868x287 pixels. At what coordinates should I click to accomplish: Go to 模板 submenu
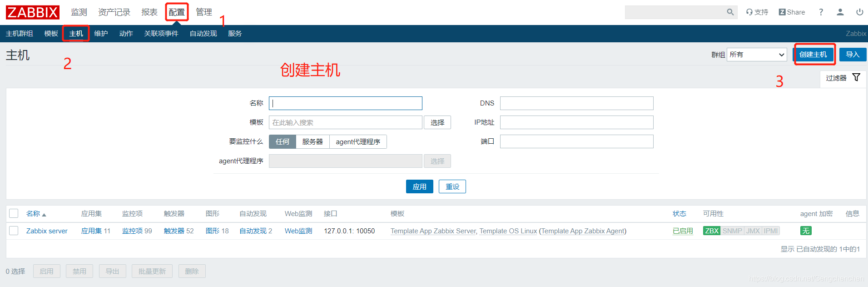pyautogui.click(x=51, y=34)
